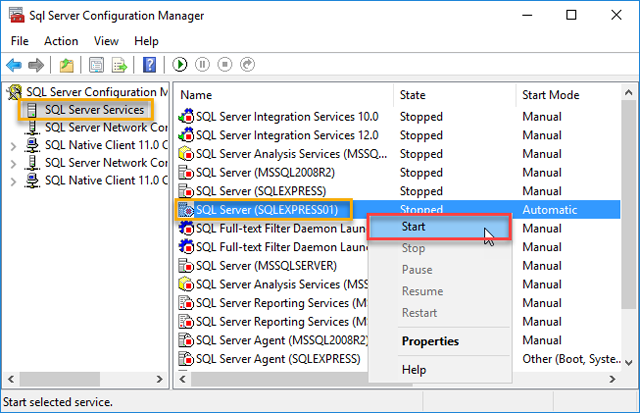Click the Back arrow toolbar icon
Image resolution: width=640 pixels, height=413 pixels.
[14, 64]
